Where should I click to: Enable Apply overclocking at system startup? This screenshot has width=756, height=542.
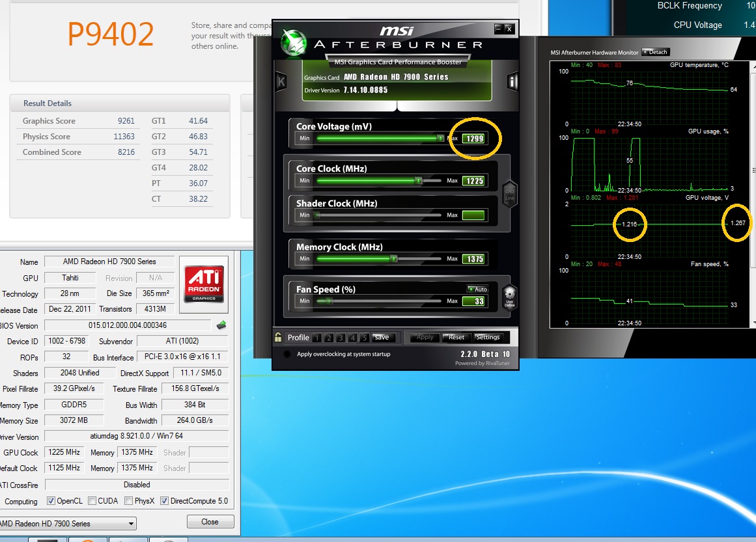click(x=287, y=354)
